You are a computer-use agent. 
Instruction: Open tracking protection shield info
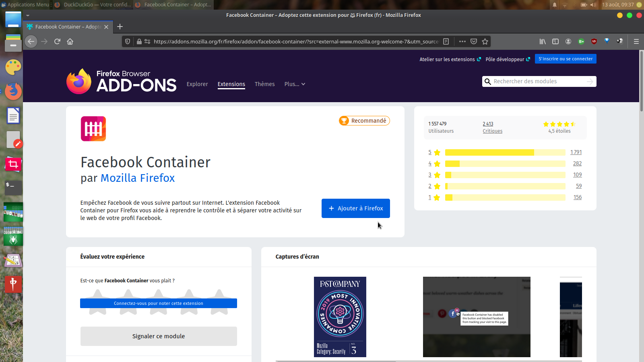point(128,41)
